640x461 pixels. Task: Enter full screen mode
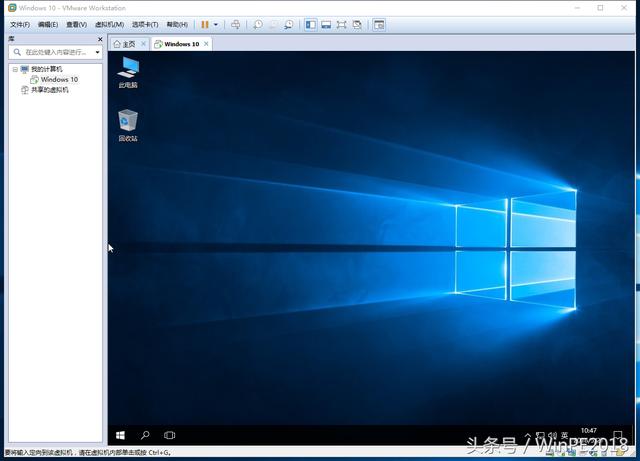pos(342,25)
